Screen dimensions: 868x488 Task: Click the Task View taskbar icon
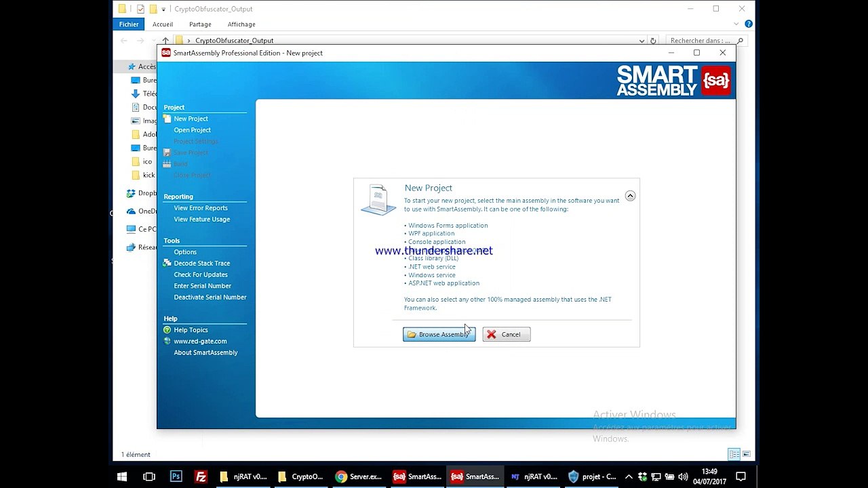click(149, 476)
